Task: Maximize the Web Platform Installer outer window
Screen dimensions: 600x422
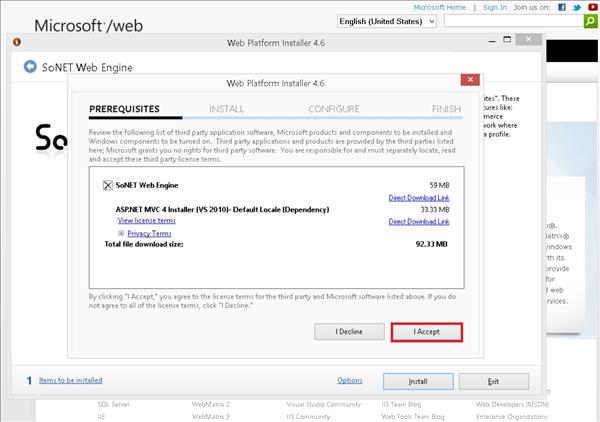Action: coord(507,39)
